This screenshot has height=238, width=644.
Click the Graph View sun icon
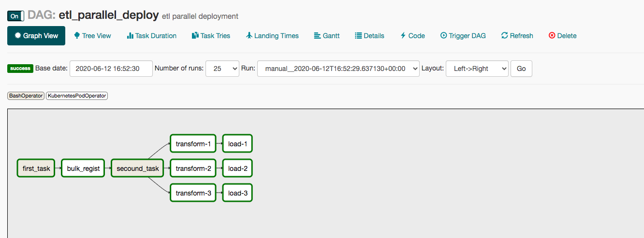click(x=18, y=36)
